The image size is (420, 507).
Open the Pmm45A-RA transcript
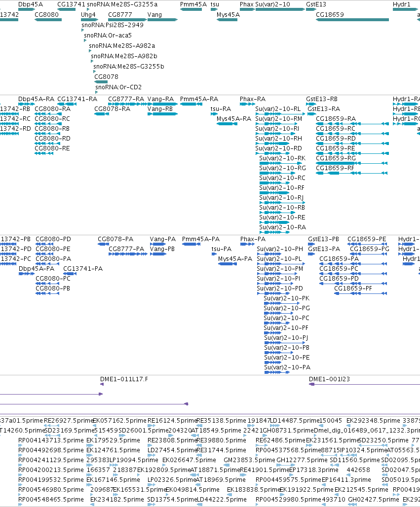tap(199, 99)
